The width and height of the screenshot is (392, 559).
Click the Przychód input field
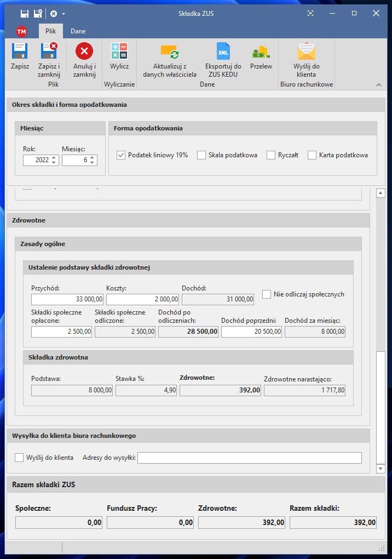coord(67,299)
